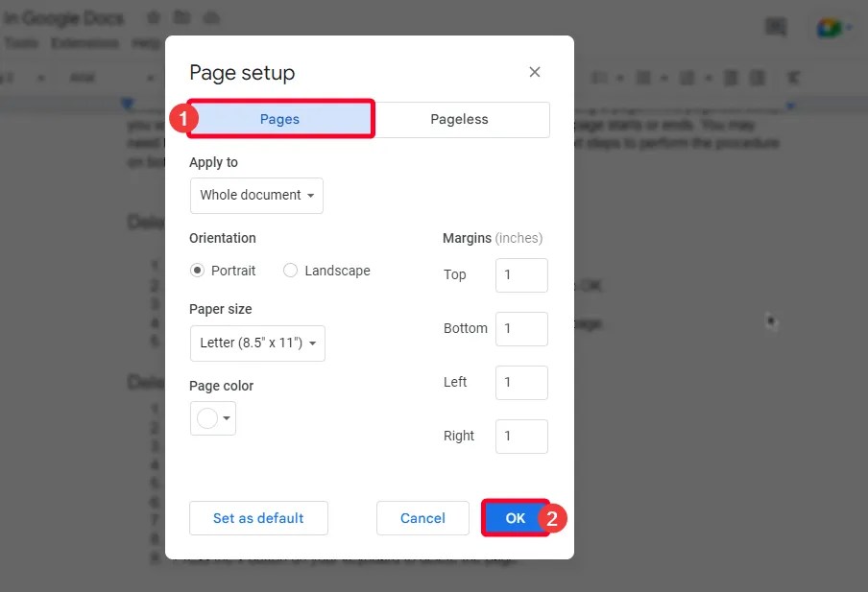Switch to the Pageless tab
Screen dimensions: 868x592
pyautogui.click(x=460, y=120)
